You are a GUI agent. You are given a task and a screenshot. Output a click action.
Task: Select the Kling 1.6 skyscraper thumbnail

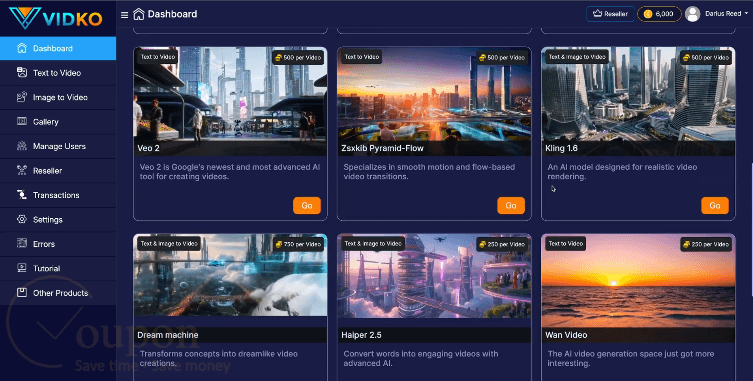[638, 101]
